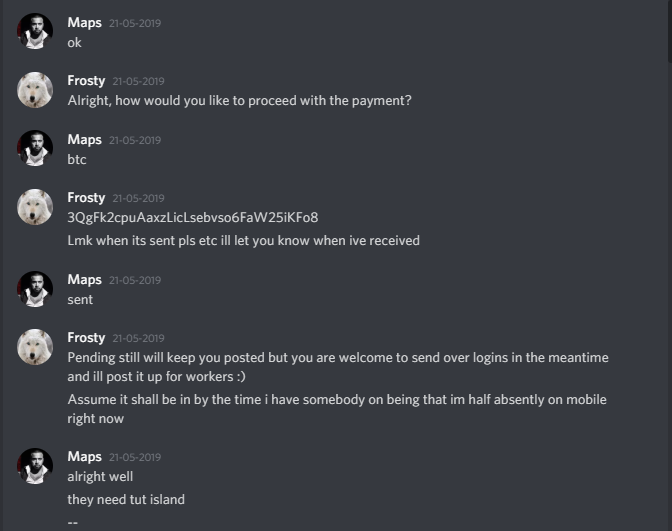This screenshot has width=672, height=531.
Task: Click the Frosty username above the bitcoin address
Action: 86,198
